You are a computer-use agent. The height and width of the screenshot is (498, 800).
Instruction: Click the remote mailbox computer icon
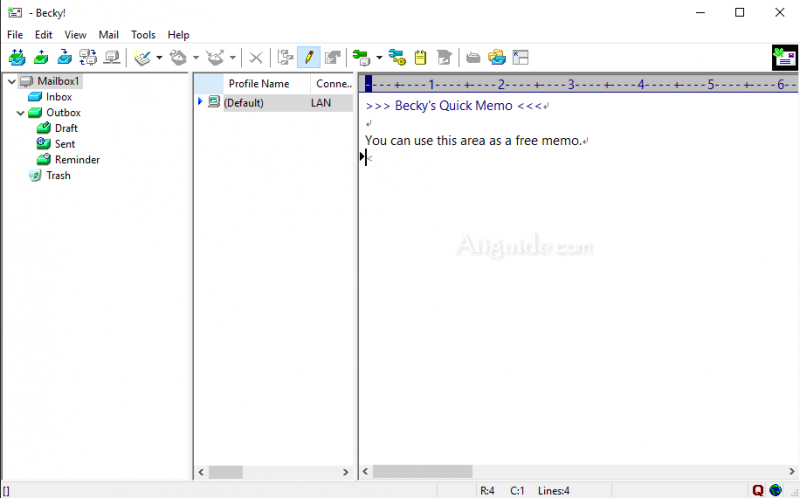[112, 57]
